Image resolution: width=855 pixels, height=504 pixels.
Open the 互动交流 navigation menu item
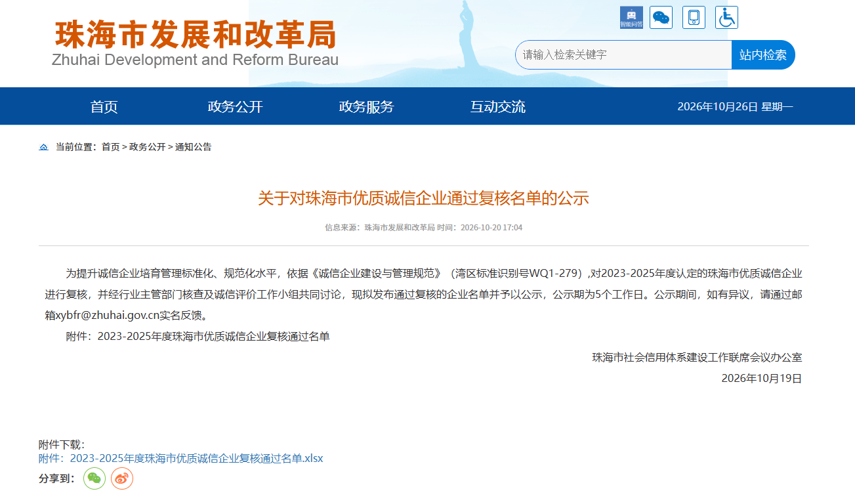(x=498, y=107)
